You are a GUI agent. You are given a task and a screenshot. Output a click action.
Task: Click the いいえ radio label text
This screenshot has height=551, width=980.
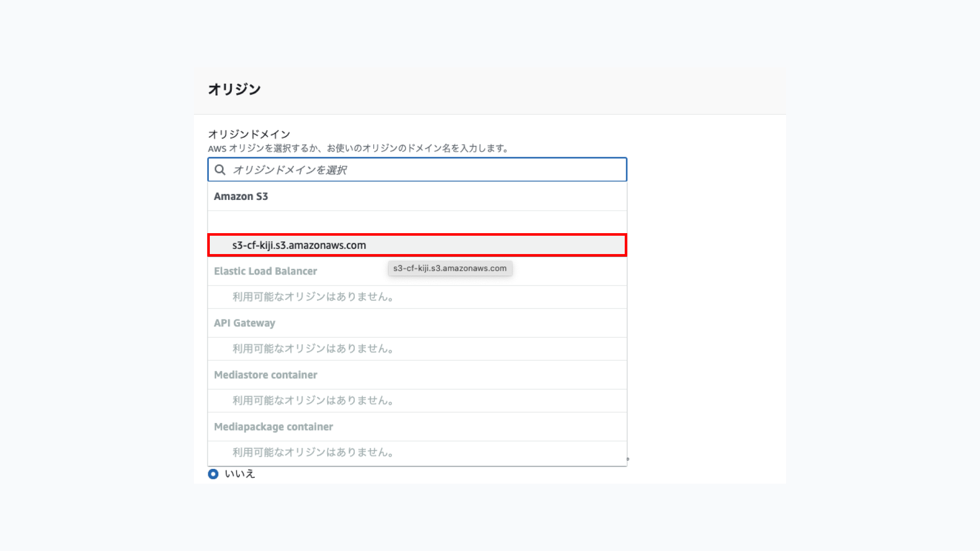(x=240, y=474)
